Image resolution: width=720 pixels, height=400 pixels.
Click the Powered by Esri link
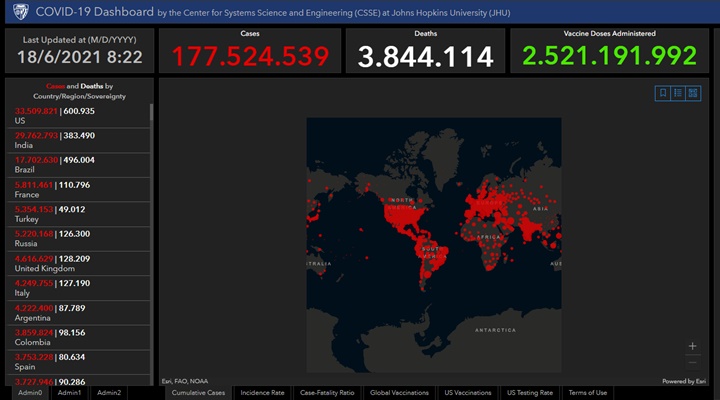pos(684,381)
